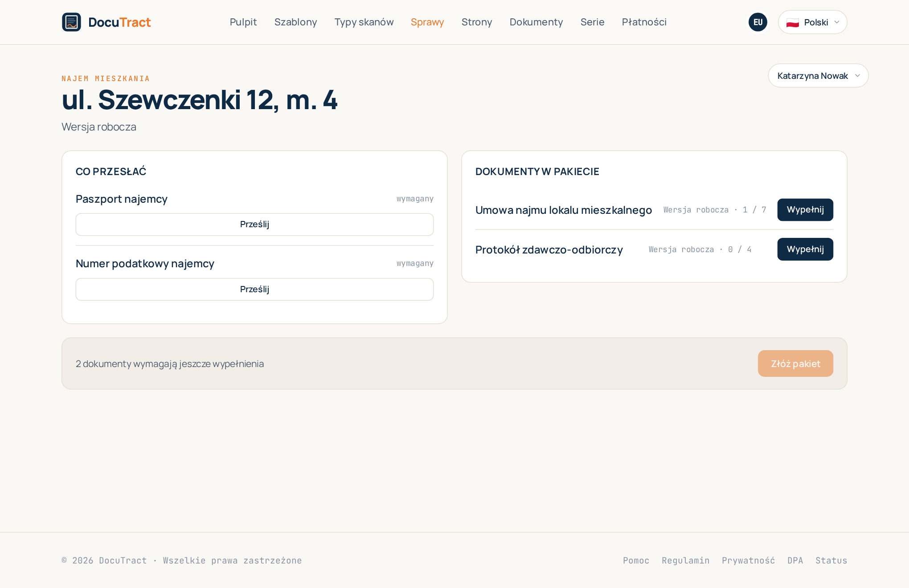
Task: Select the Sprawy nav item
Action: pyautogui.click(x=427, y=22)
